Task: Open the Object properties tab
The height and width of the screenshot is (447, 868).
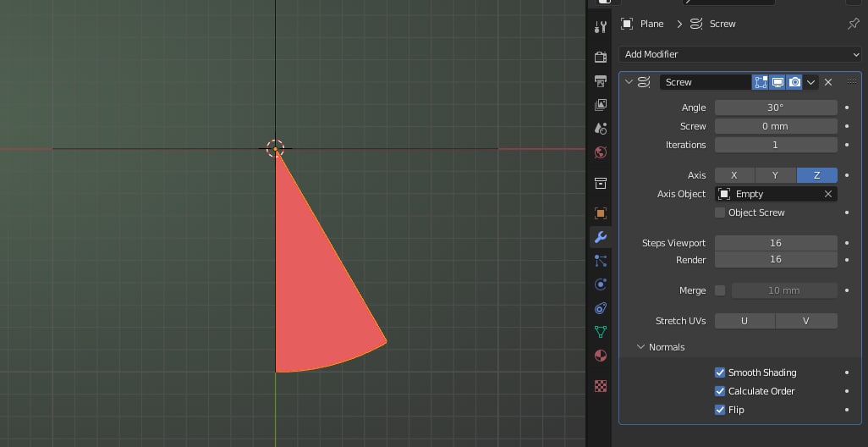Action: click(601, 213)
